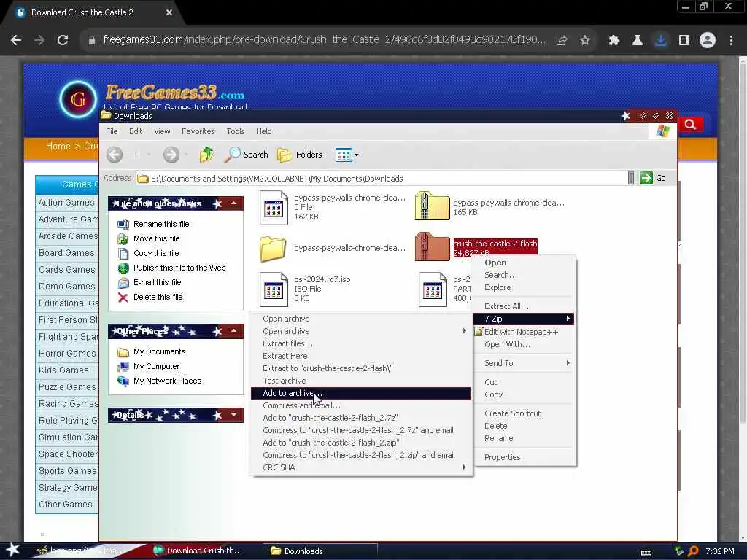Expand the CRC SHA submenu arrow
Viewport: 747px width, 560px height.
coord(465,467)
